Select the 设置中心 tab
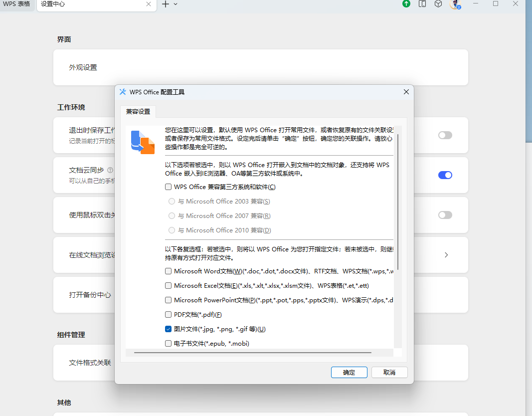The width and height of the screenshot is (532, 416). [96, 5]
